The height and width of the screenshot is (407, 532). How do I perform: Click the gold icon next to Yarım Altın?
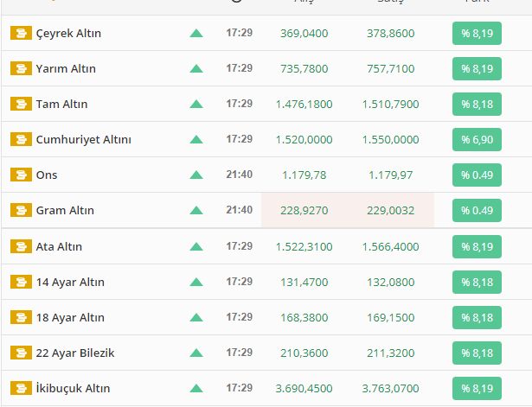point(21,69)
